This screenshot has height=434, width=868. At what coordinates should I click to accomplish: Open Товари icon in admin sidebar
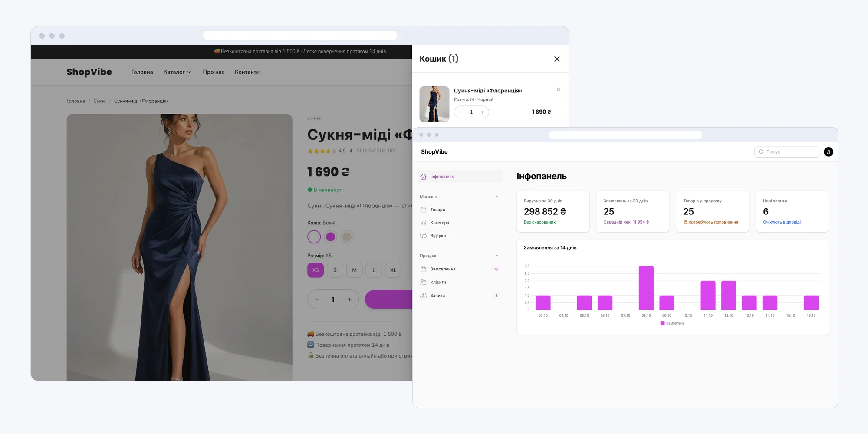click(x=424, y=210)
